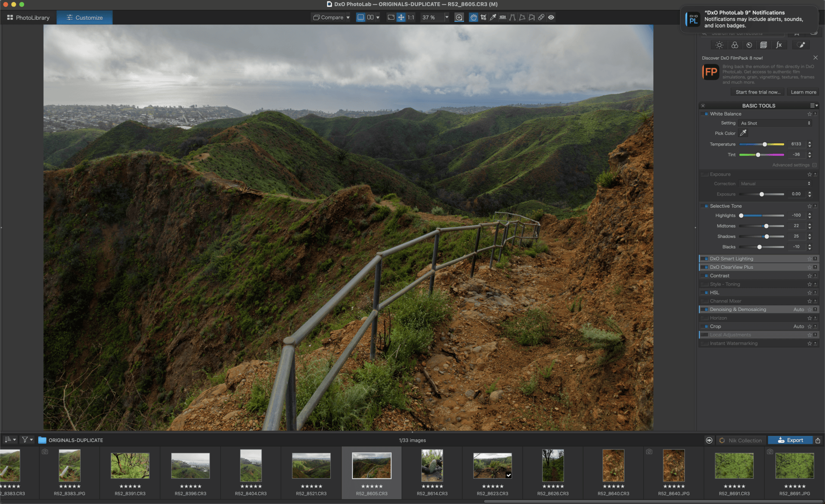Open the fx effects palette icon
The image size is (825, 504).
pos(779,45)
